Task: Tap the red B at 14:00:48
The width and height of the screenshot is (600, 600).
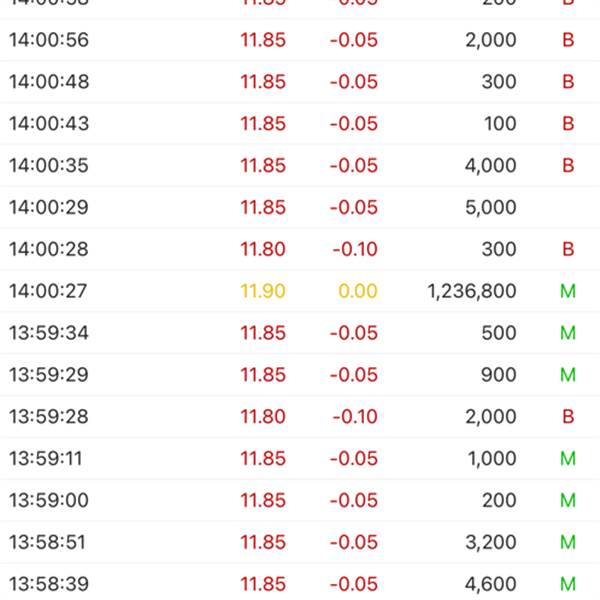Action: click(x=568, y=82)
